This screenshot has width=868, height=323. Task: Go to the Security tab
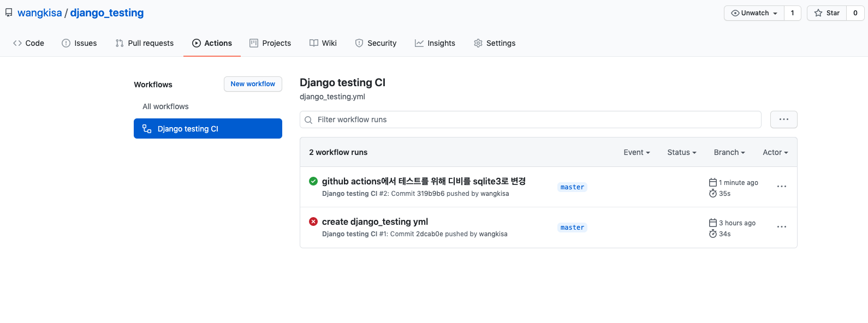point(376,43)
